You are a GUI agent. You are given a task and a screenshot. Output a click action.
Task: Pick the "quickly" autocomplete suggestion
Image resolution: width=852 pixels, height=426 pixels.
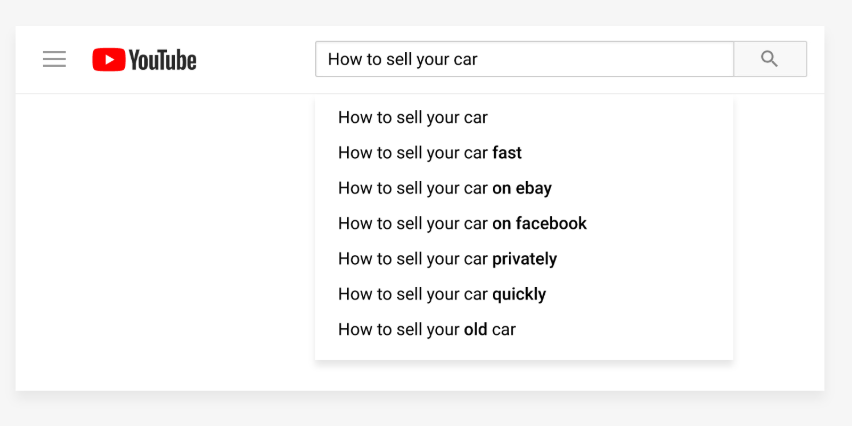click(x=442, y=294)
